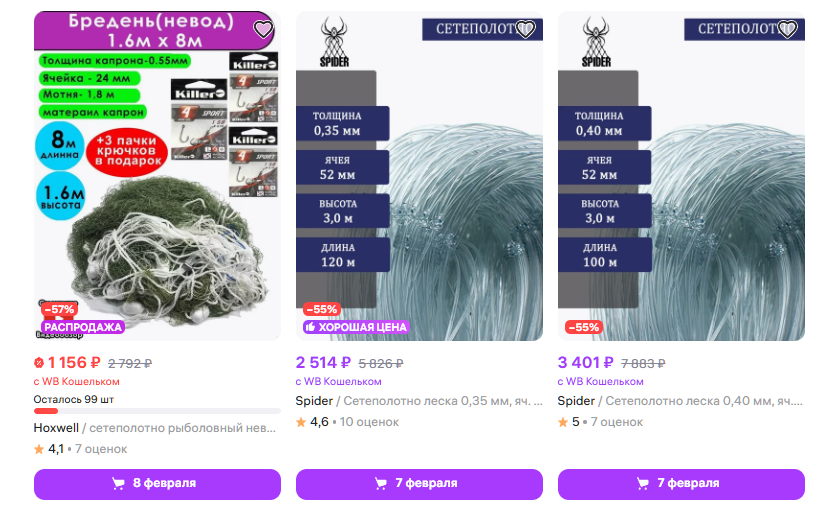Add Spider 0,35 мм net to cart
The width and height of the screenshot is (814, 515).
pos(419,484)
